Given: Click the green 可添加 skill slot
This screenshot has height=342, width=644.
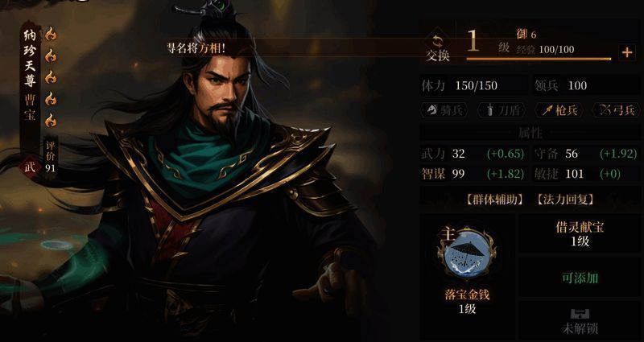Looking at the screenshot, I should tap(580, 278).
